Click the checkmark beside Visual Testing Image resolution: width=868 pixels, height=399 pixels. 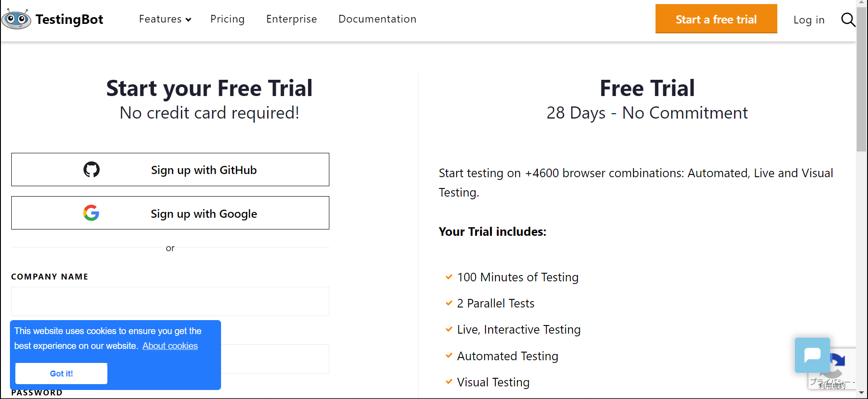pyautogui.click(x=449, y=382)
